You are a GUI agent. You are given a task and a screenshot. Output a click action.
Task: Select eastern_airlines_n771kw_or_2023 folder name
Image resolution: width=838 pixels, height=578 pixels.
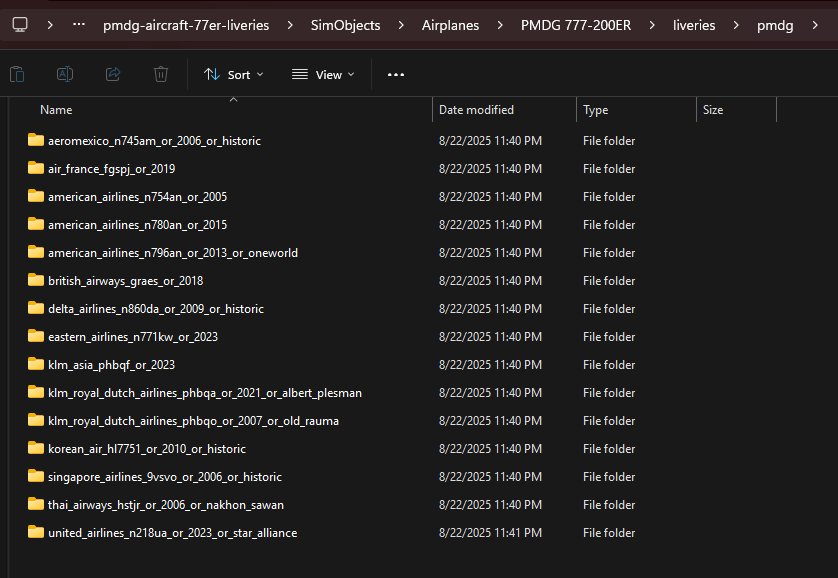coord(133,337)
